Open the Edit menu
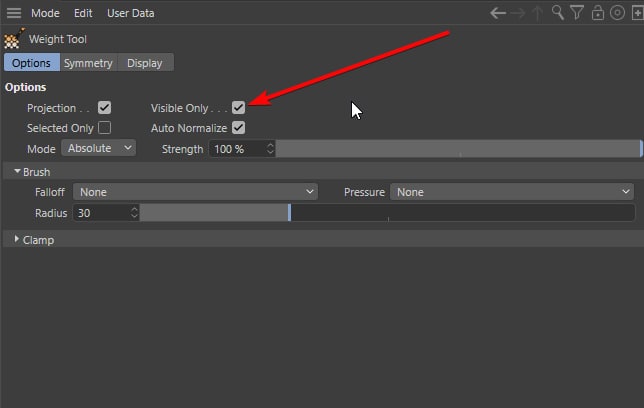The width and height of the screenshot is (644, 408). [x=83, y=13]
